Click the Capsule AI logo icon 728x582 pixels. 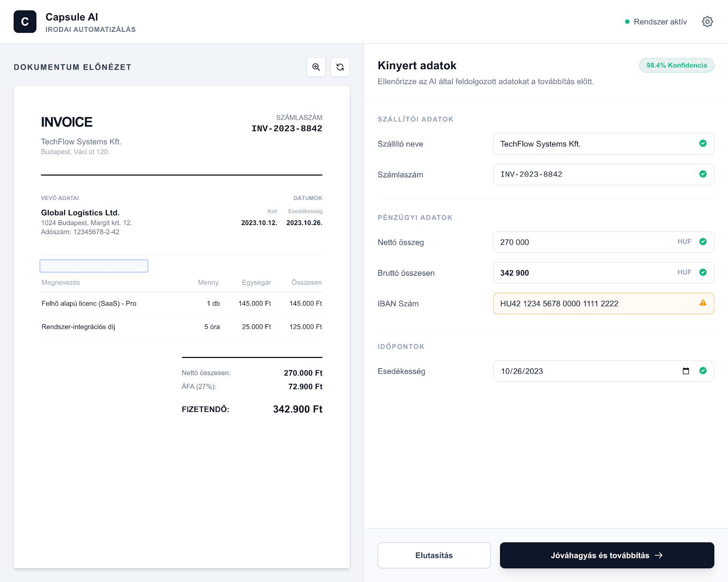click(x=25, y=22)
